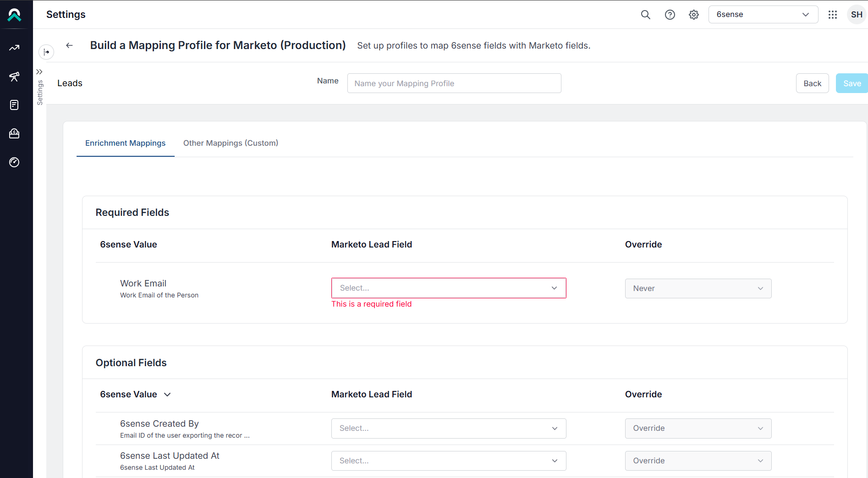Click the Settings page title
This screenshot has width=868, height=478.
click(x=66, y=15)
